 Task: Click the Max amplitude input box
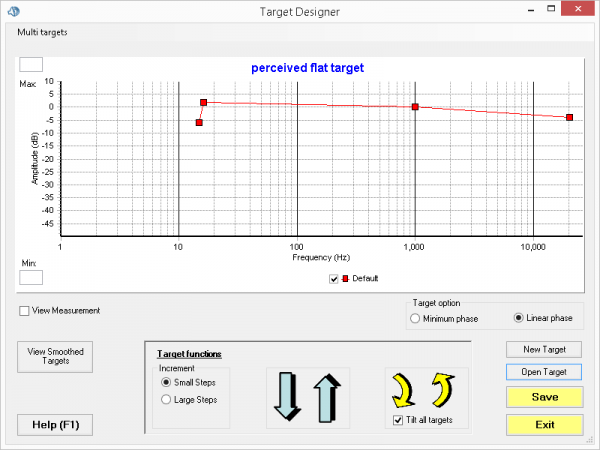tap(31, 64)
